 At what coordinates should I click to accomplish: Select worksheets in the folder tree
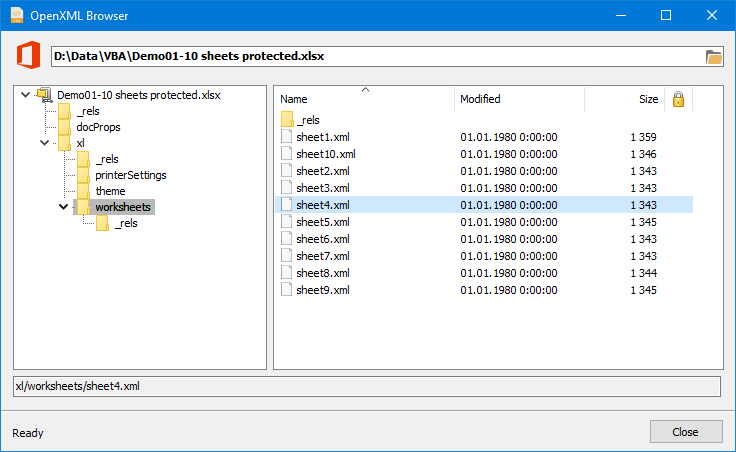tap(123, 207)
